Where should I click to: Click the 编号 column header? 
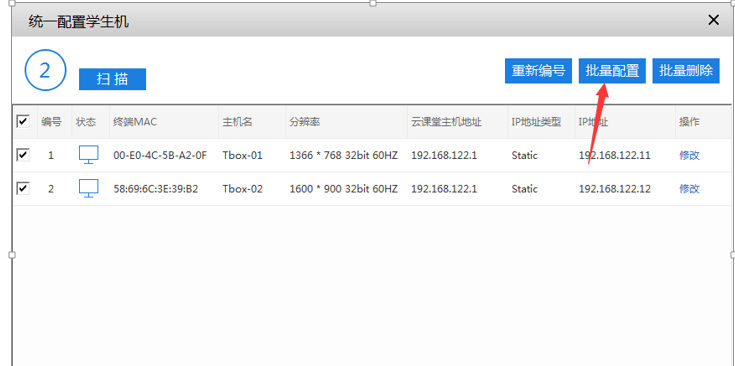pyautogui.click(x=51, y=122)
